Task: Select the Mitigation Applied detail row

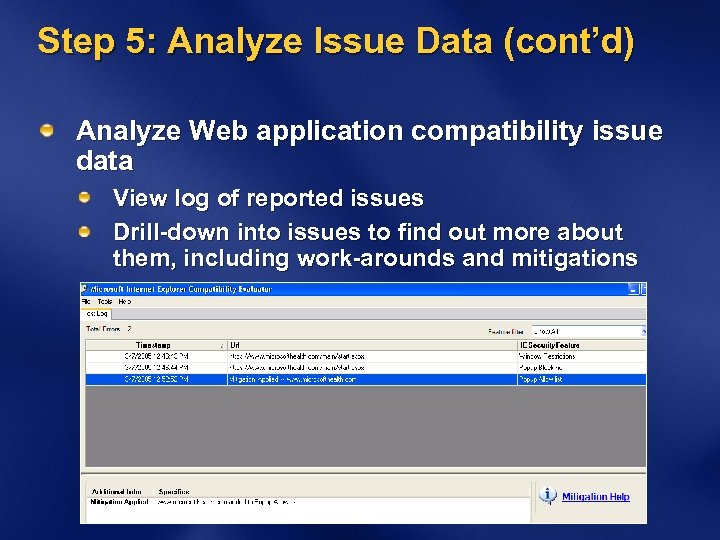Action: 308,502
